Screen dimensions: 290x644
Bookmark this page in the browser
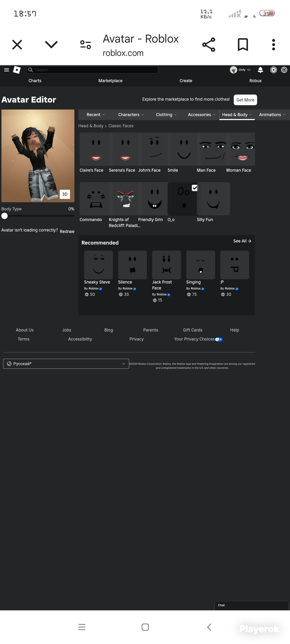[x=243, y=45]
